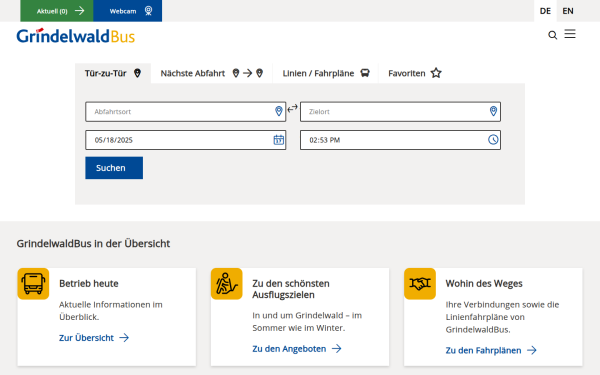Viewport: 600px width, 375px height.
Task: Select the Favoriten tab
Action: click(415, 73)
